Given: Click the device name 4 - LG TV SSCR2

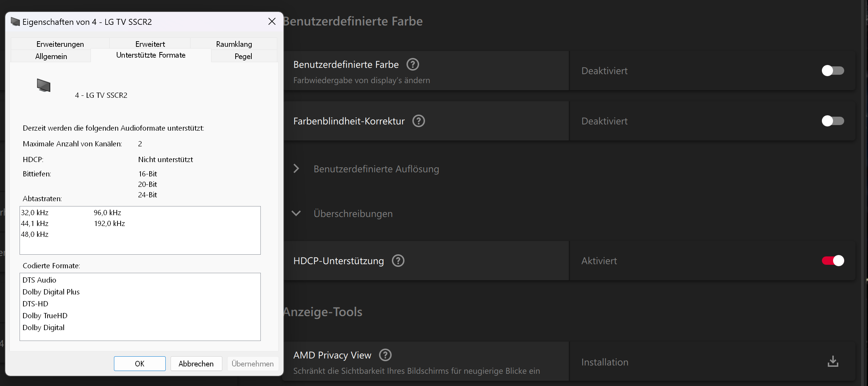Looking at the screenshot, I should click(101, 95).
